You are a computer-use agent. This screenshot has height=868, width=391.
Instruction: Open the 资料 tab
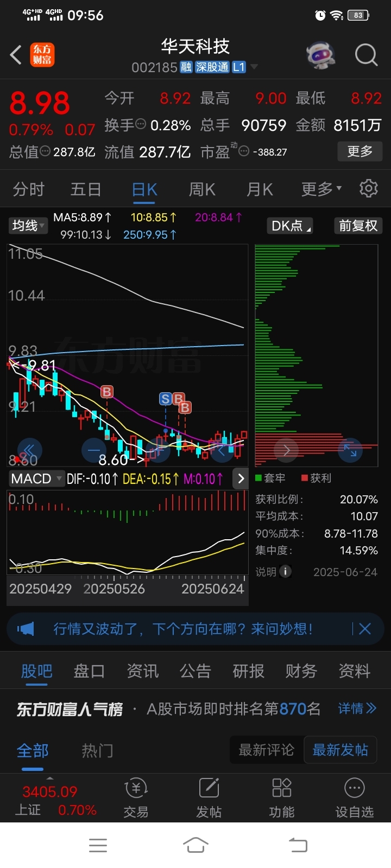click(354, 671)
